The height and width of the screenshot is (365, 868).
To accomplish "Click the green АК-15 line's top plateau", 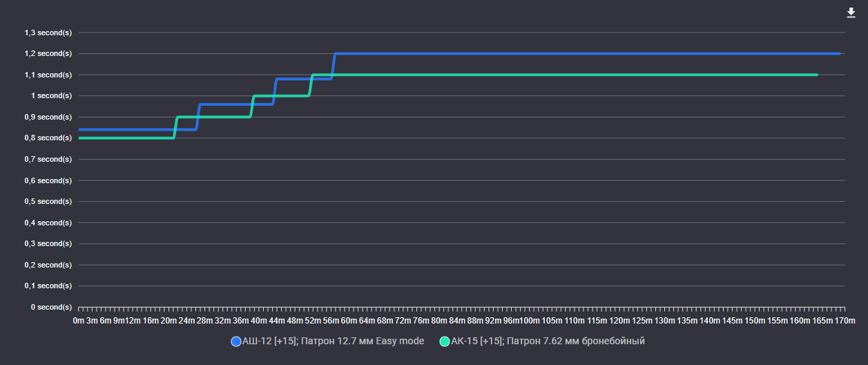I will (x=565, y=75).
